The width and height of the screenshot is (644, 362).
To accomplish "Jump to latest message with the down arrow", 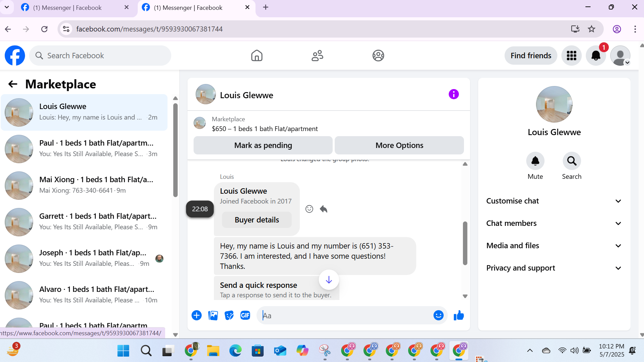I will pyautogui.click(x=329, y=280).
